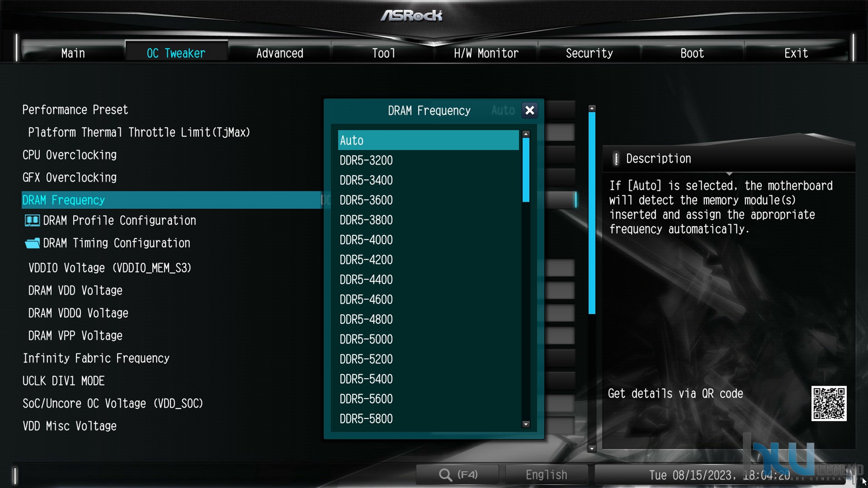Switch to the H/W Monitor tab
The image size is (868, 488).
pyautogui.click(x=486, y=53)
